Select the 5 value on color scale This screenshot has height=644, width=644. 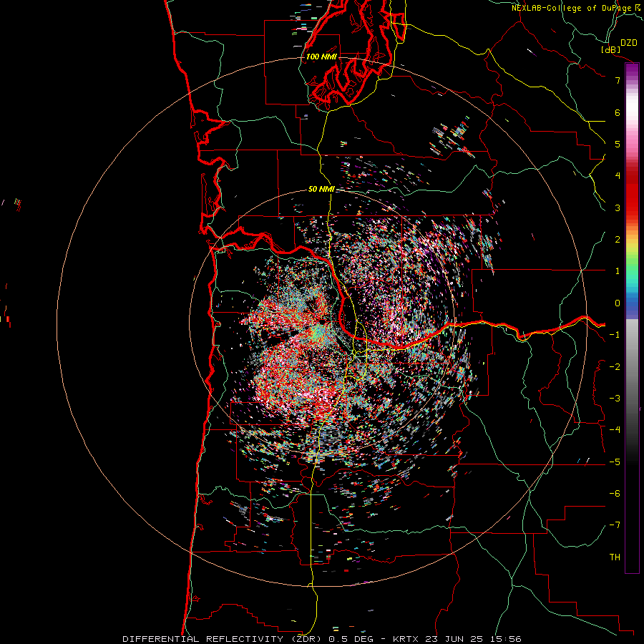[618, 144]
